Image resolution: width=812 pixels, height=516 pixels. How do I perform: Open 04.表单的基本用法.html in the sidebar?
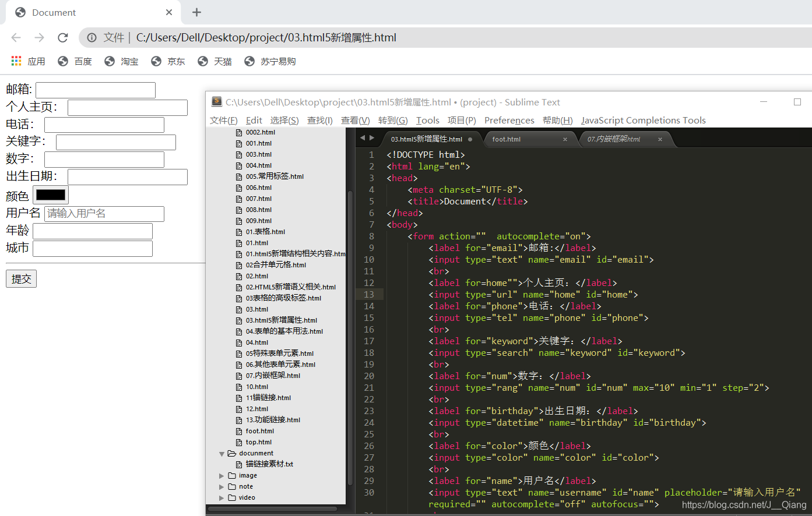point(284,331)
